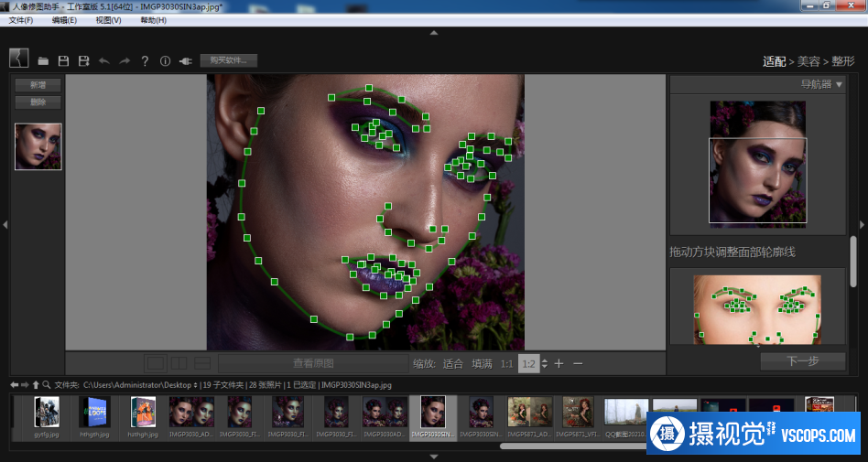Collapse the top toolbar with the up arrow
Viewport: 868px width, 462px height.
click(x=434, y=33)
